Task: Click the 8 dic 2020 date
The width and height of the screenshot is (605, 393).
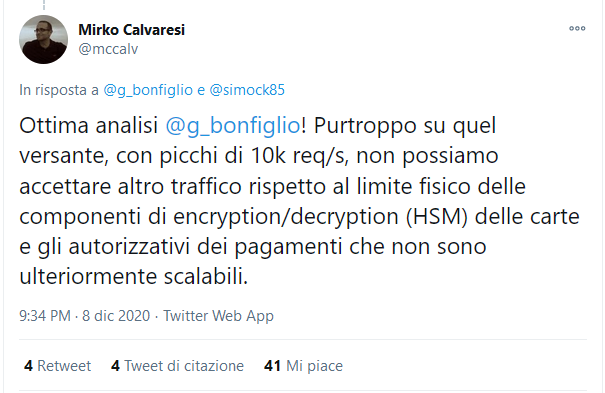Action: pyautogui.click(x=116, y=315)
